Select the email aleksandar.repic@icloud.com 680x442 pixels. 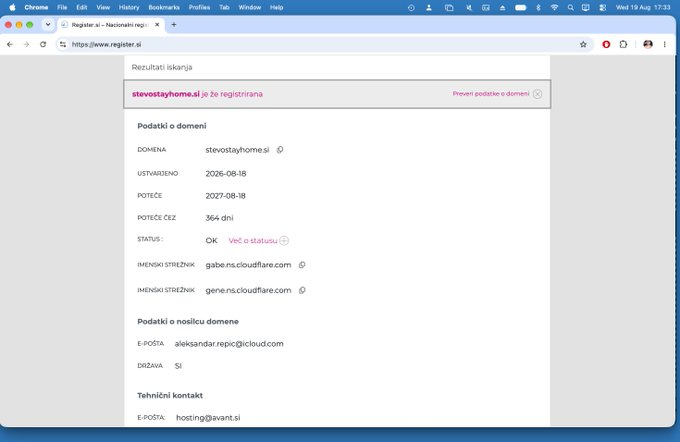pos(229,344)
